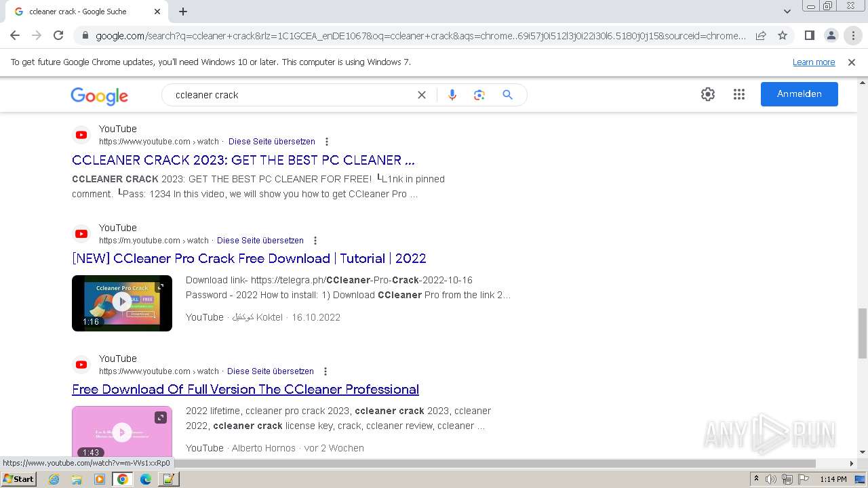Open the Chrome profile avatar
Viewport: 868px width, 488px height.
point(831,36)
